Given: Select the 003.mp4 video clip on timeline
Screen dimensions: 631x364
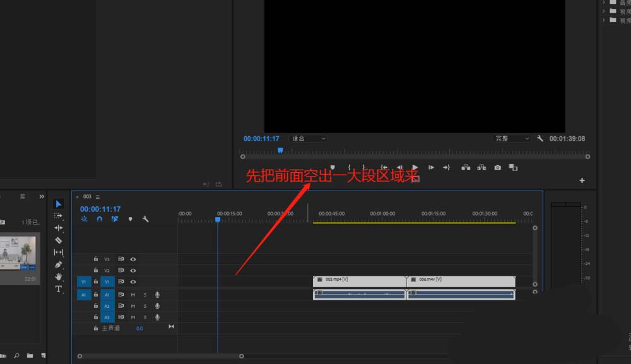Looking at the screenshot, I should (x=358, y=279).
